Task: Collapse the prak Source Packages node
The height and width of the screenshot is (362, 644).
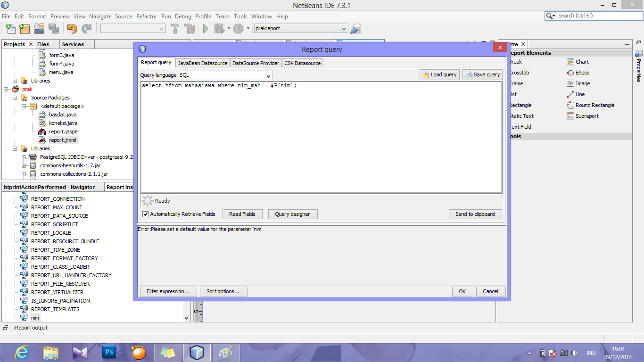Action: [15, 98]
